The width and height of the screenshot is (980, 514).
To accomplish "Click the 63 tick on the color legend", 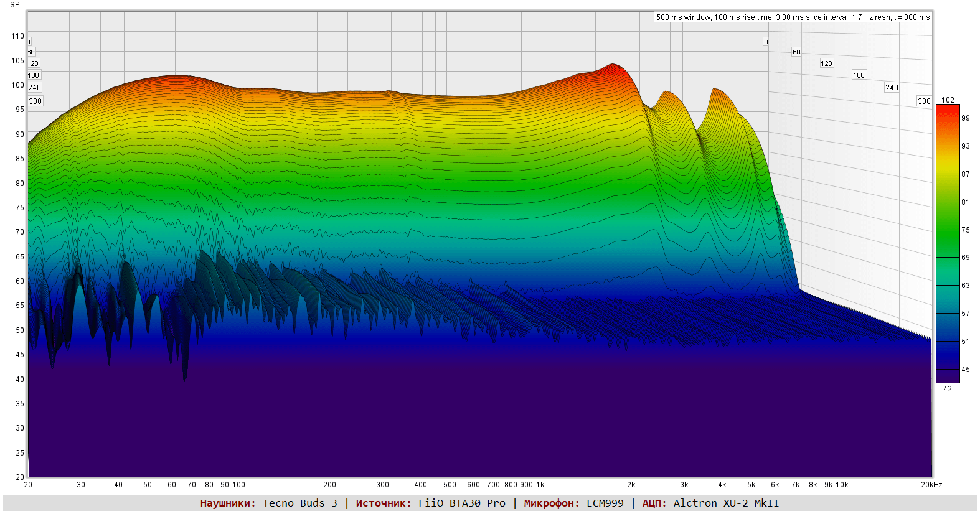I will [x=965, y=286].
